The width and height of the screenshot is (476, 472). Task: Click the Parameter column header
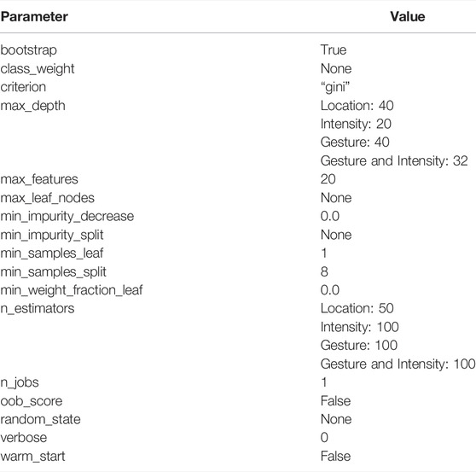34,17
